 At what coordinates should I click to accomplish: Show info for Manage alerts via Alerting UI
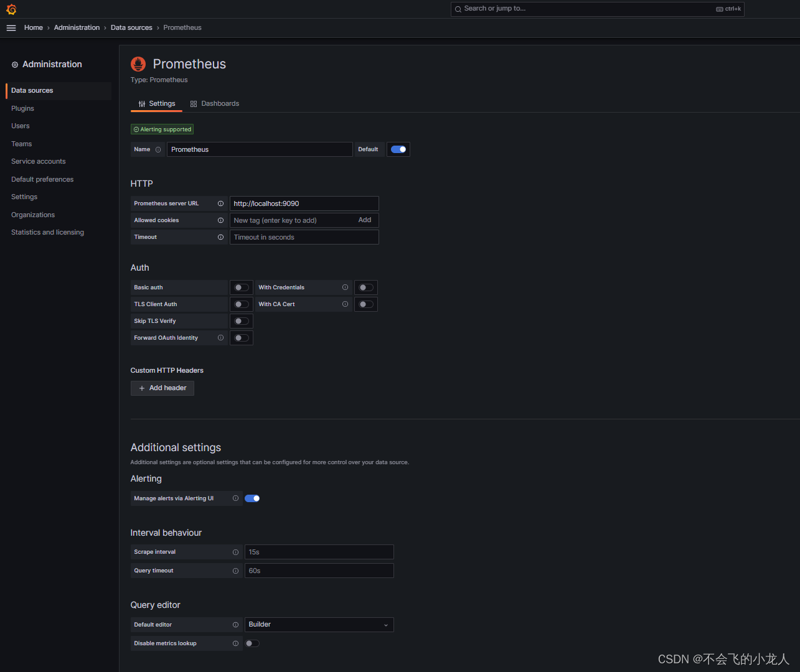point(235,498)
